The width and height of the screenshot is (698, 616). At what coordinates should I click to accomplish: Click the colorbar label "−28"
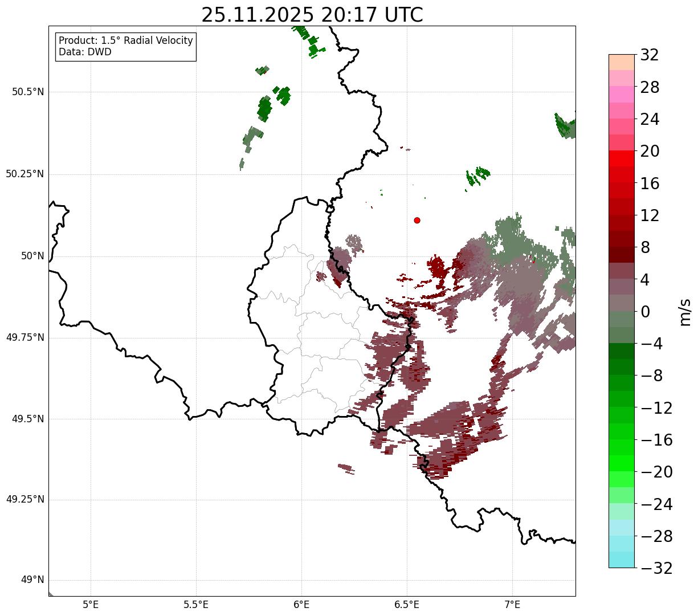[656, 537]
